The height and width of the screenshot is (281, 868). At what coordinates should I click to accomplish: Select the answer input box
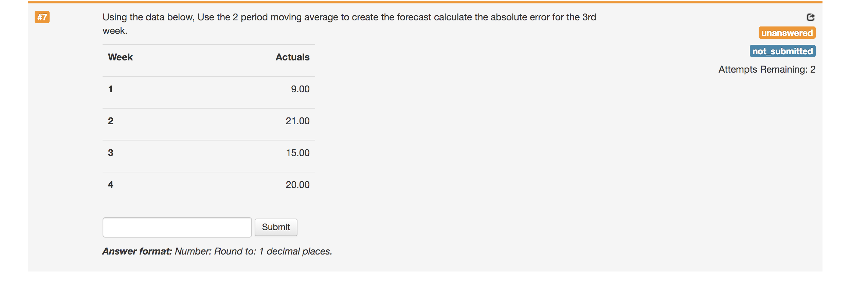[177, 227]
